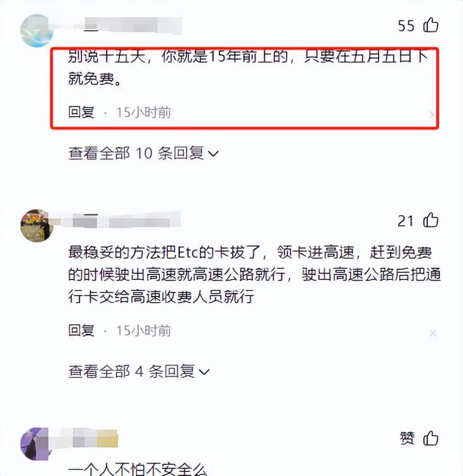Viewport: 463px width, 476px height.
Task: Like the Etc card comment with 21 likes
Action: pos(431,220)
